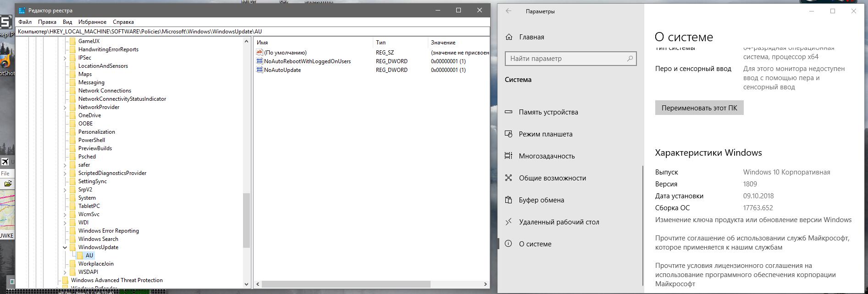The width and height of the screenshot is (868, 294).
Task: Select the NetworkConnectivityStatusIndicator key
Action: tap(122, 99)
